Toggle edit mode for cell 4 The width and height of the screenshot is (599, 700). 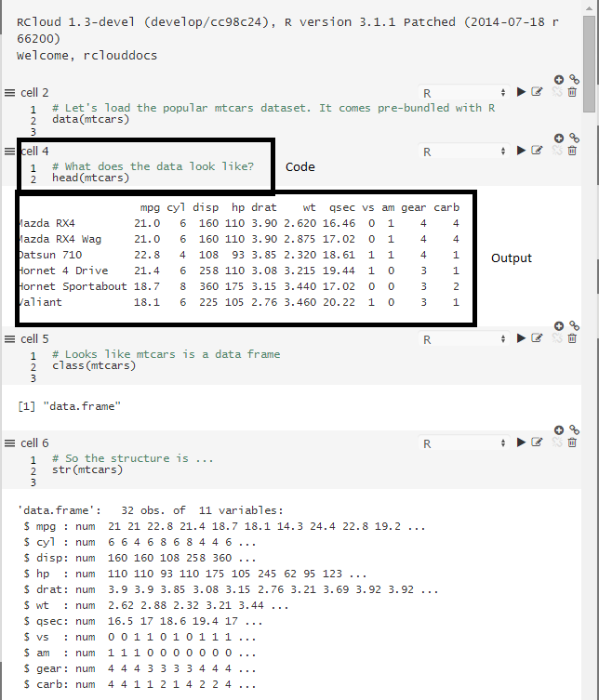coord(537,151)
